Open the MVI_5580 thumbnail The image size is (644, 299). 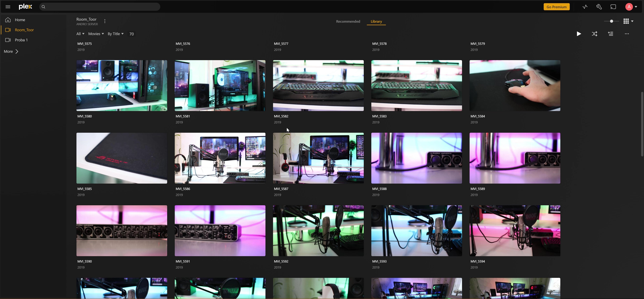tap(122, 86)
